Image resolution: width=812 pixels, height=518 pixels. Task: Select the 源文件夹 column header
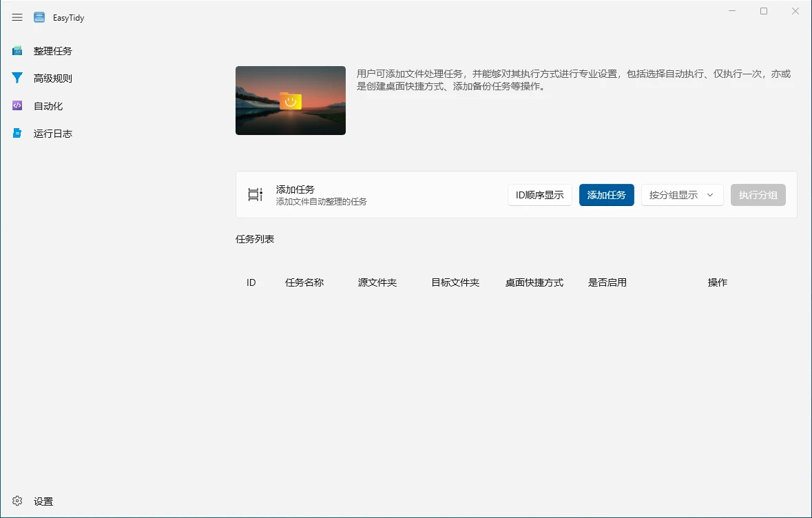pos(377,282)
